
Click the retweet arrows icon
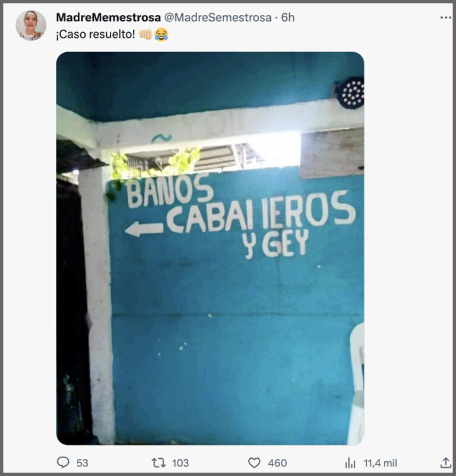point(159,462)
